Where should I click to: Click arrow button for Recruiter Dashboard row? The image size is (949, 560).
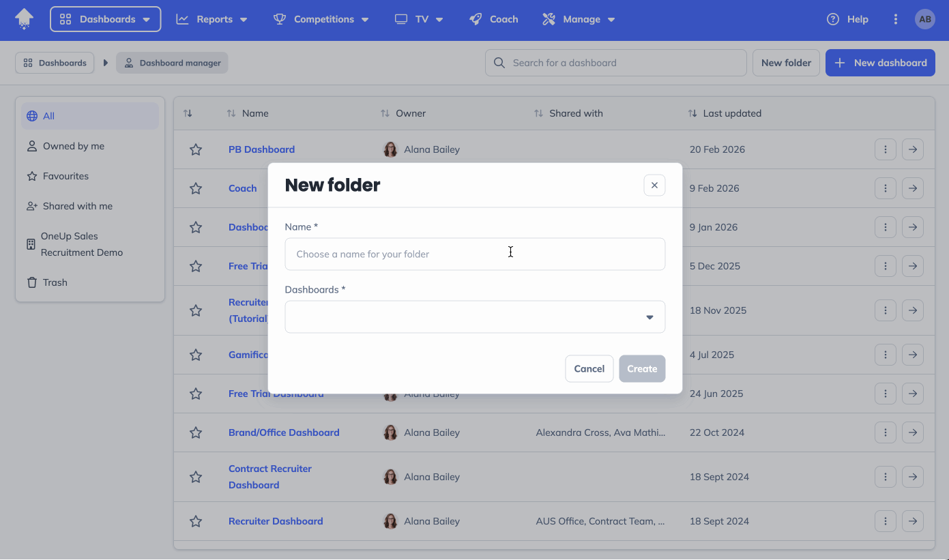(x=912, y=521)
